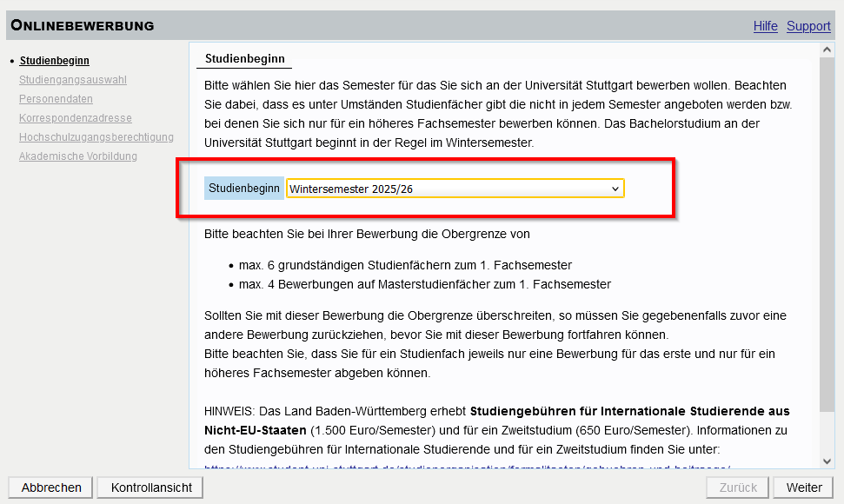
Task: Click the scrollbar down arrow
Action: tap(827, 461)
